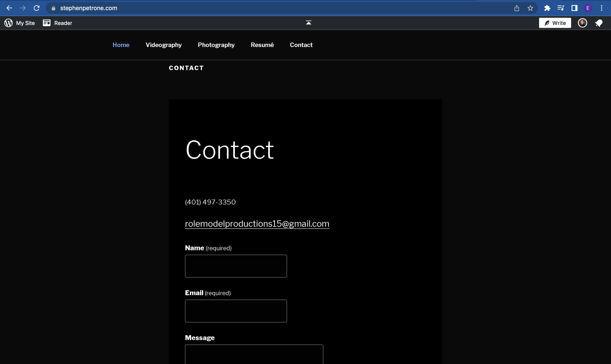This screenshot has width=611, height=364.
Task: Click the Name input field
Action: [236, 266]
